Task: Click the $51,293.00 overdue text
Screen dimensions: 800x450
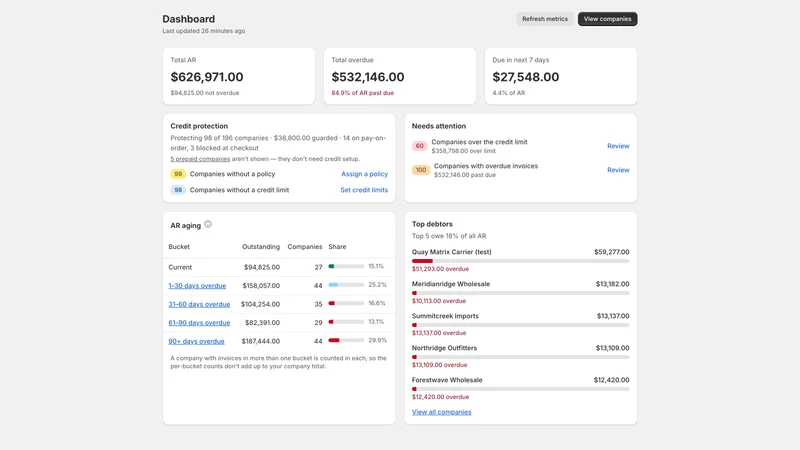Action: click(x=440, y=269)
